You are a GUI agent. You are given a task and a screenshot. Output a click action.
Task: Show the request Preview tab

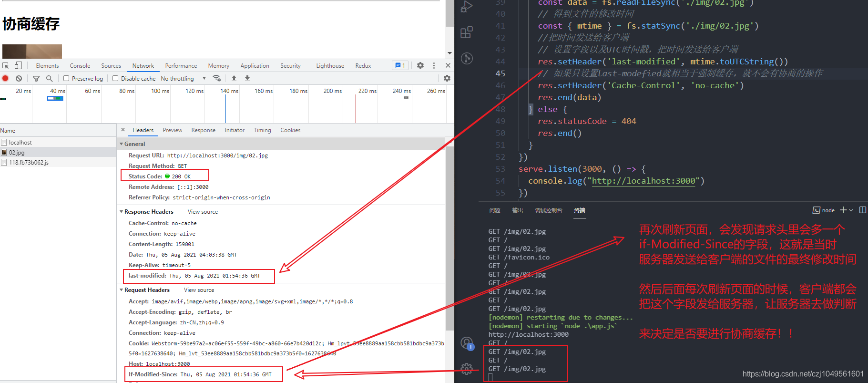point(172,130)
